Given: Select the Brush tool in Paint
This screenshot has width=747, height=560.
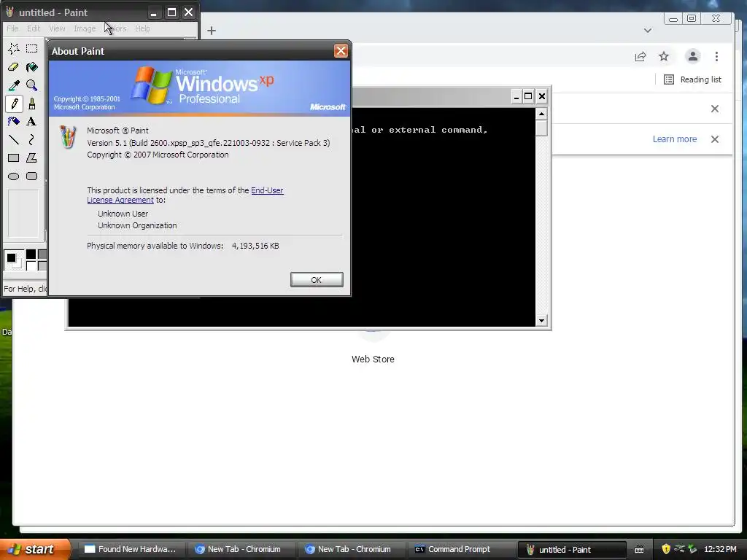Looking at the screenshot, I should pos(31,104).
